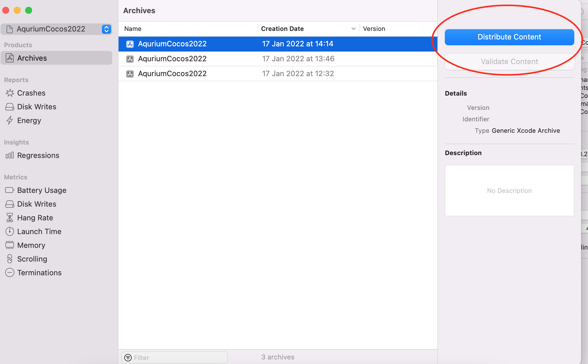Click the filter options icon in Filter field
This screenshot has width=588, height=364.
click(x=128, y=358)
